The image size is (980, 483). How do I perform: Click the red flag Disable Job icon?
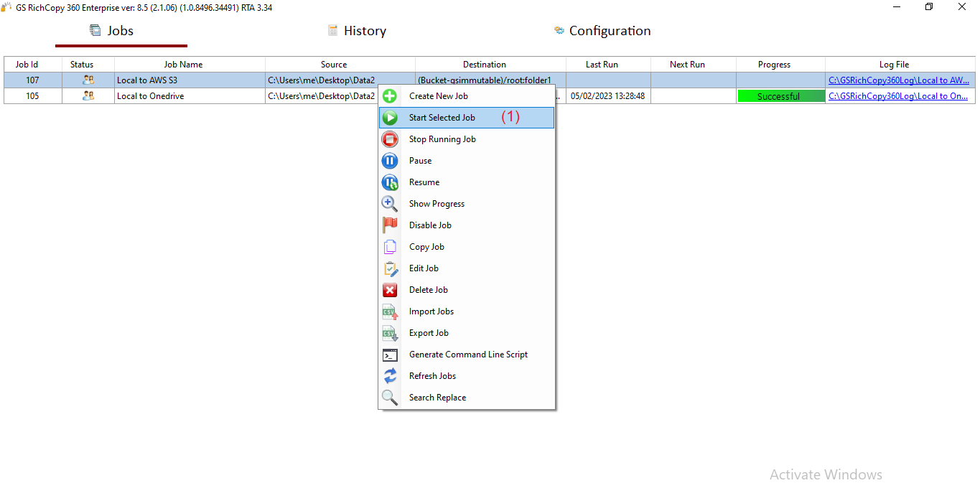(x=390, y=225)
